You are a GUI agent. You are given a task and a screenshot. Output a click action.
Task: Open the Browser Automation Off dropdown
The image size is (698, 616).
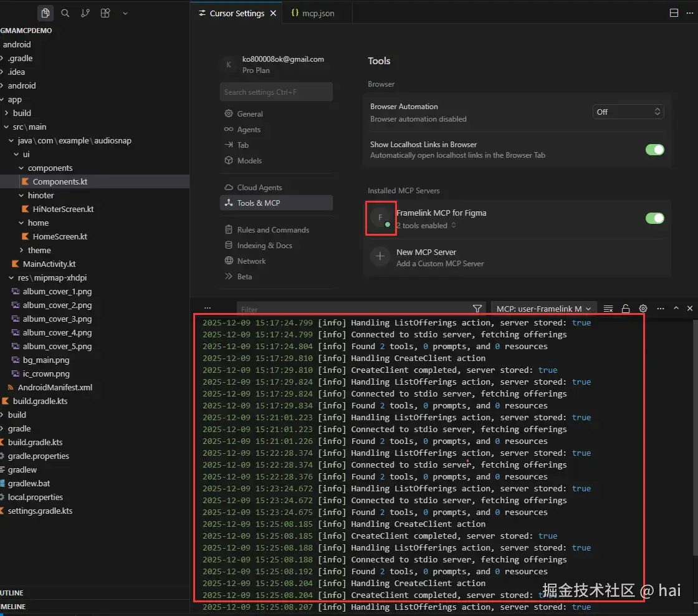628,112
